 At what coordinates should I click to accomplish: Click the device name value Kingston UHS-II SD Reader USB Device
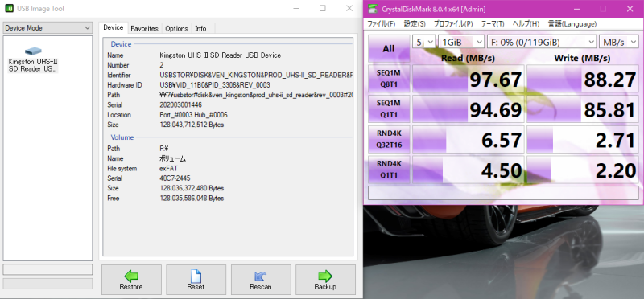point(220,55)
